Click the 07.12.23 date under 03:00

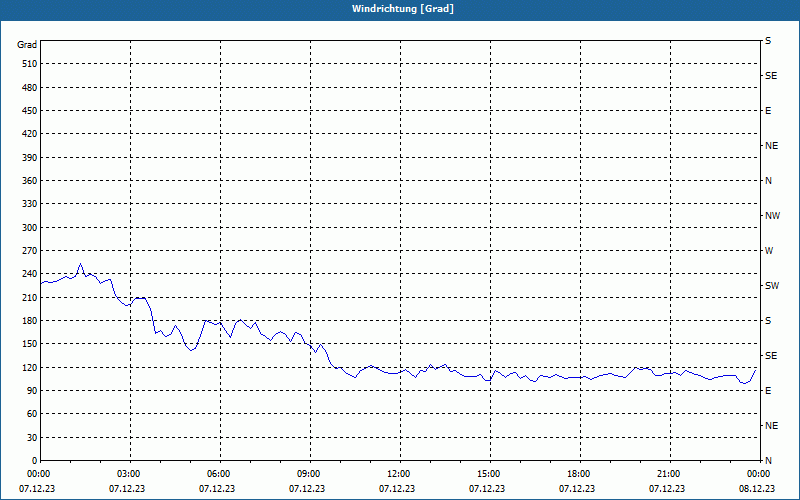127,488
